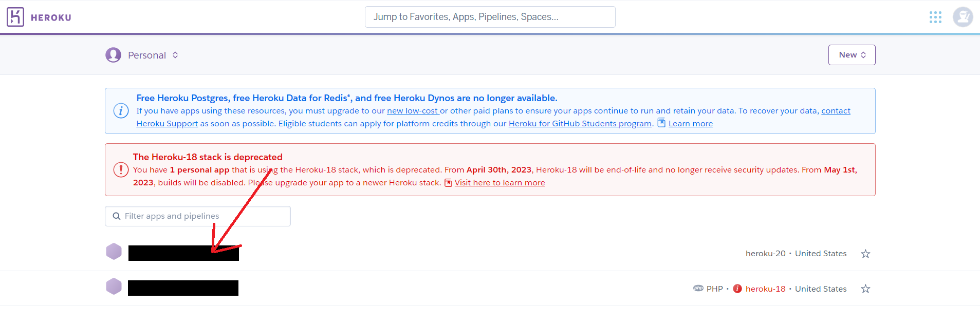
Task: Click the red warning icon in the deprecation alert
Action: click(121, 169)
